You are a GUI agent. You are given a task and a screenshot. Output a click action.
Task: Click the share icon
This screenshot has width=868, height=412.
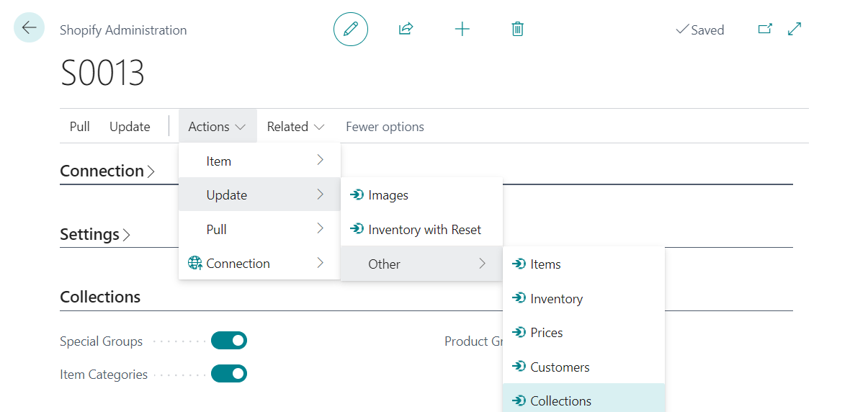coord(406,30)
